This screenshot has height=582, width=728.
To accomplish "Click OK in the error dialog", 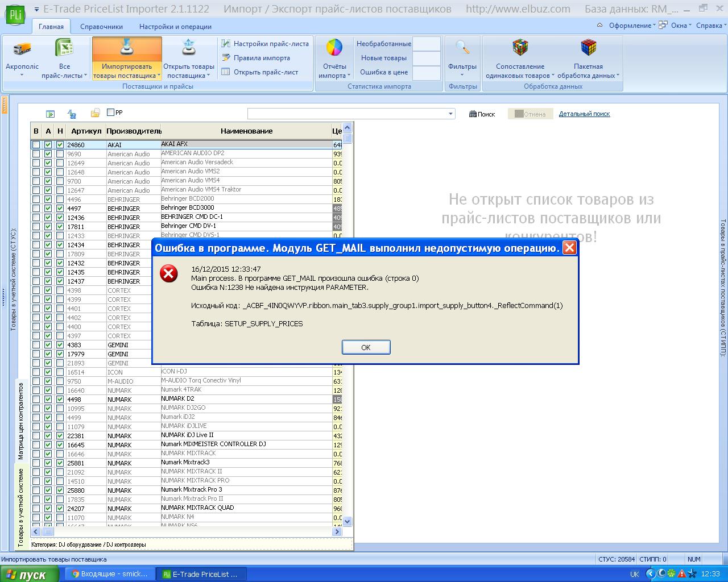I will 366,347.
